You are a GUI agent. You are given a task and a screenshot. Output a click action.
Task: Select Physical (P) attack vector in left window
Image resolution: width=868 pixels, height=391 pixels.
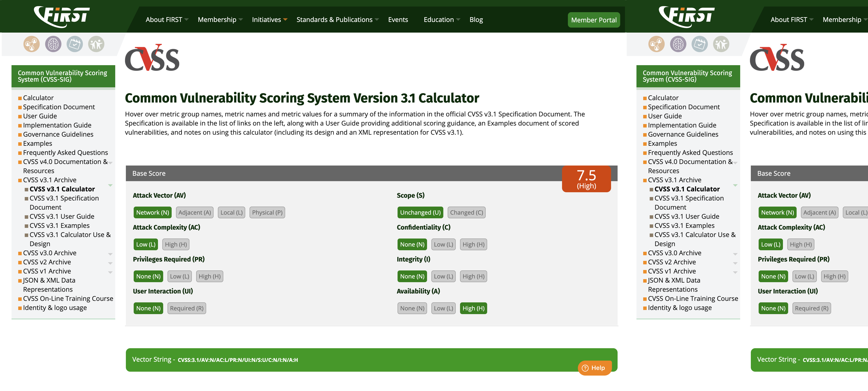coord(267,212)
